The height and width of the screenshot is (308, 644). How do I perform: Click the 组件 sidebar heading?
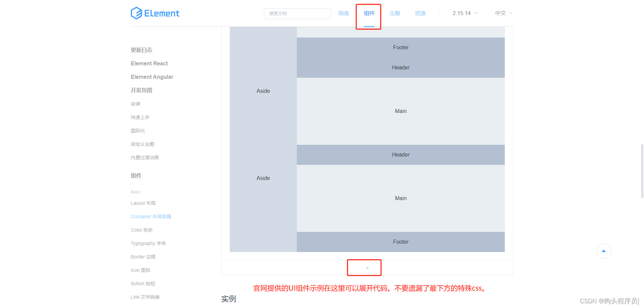pos(136,176)
